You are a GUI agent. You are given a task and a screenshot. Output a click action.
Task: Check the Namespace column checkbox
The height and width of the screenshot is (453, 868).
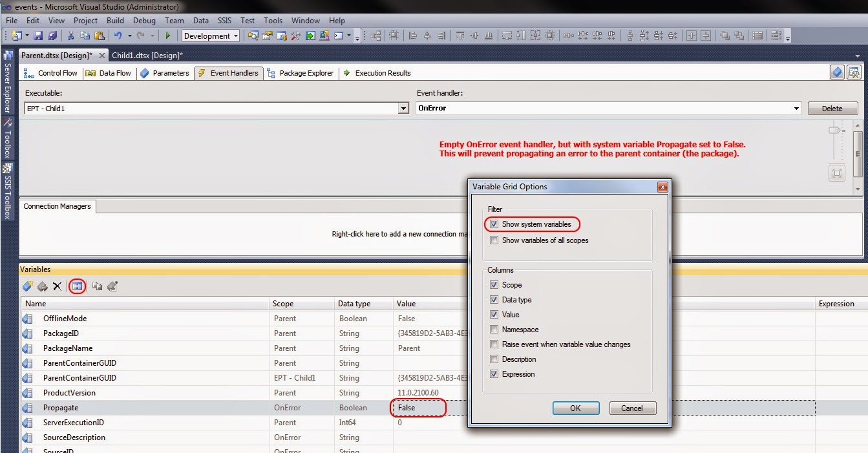tap(494, 330)
